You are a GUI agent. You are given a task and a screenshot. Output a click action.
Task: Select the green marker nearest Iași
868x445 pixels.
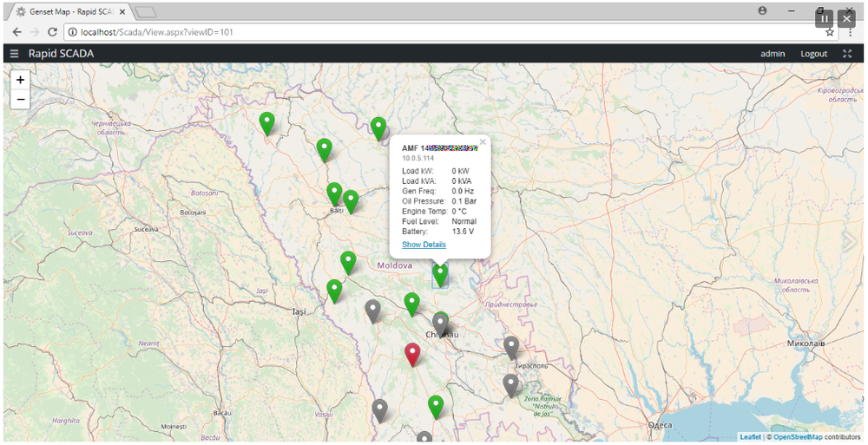click(334, 291)
